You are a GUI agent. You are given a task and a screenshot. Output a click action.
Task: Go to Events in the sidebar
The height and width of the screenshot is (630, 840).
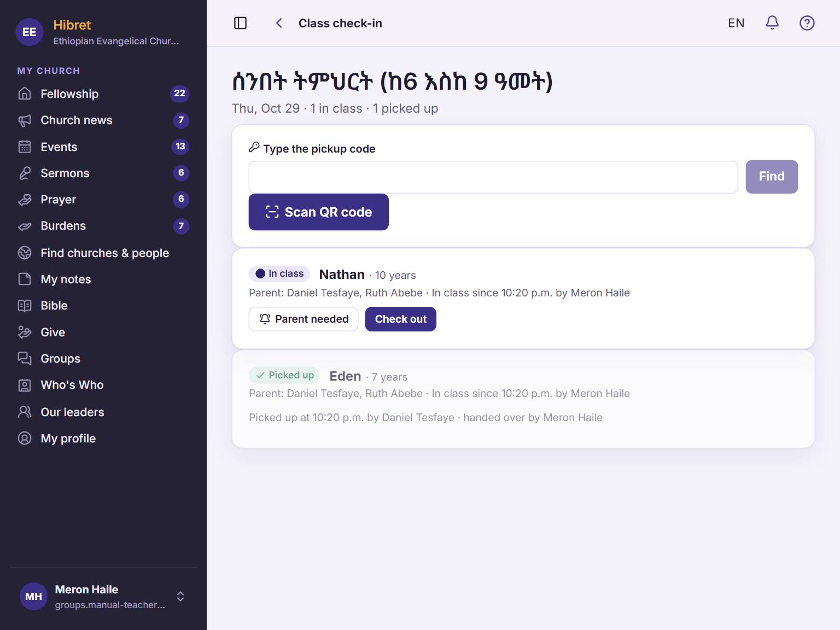[103, 147]
